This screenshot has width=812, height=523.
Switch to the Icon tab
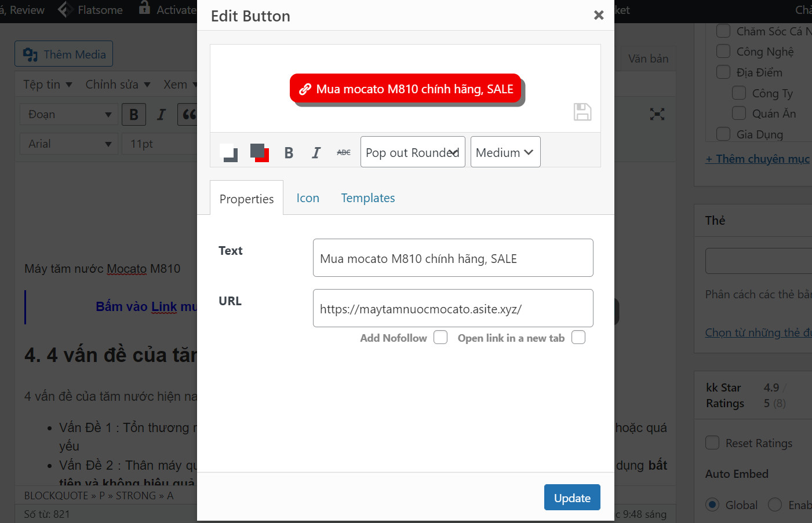tap(308, 198)
